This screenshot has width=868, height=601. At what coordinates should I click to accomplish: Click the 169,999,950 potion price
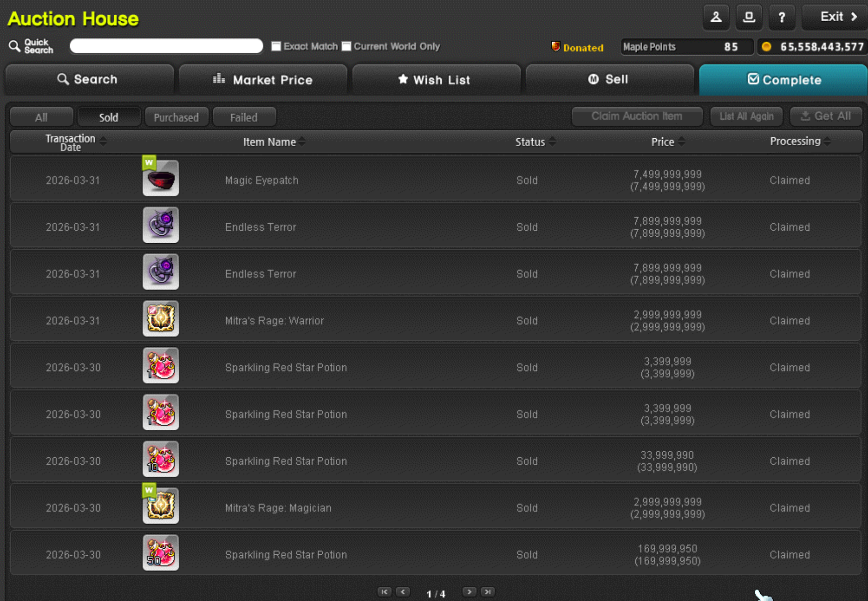[667, 548]
